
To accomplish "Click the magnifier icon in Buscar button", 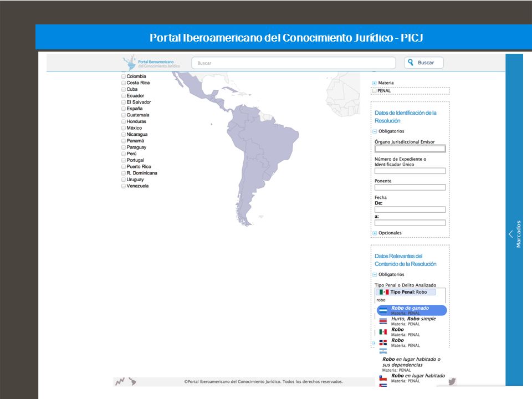I will [411, 63].
